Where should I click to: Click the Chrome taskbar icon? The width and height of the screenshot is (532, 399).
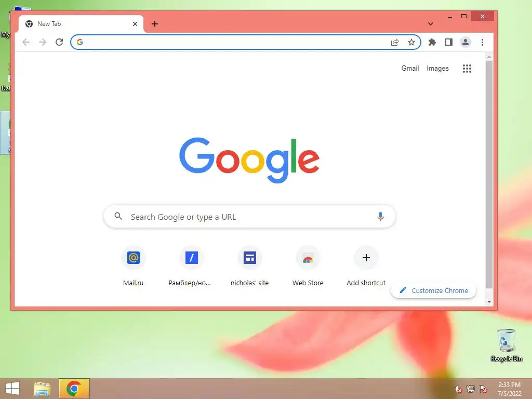pyautogui.click(x=74, y=389)
